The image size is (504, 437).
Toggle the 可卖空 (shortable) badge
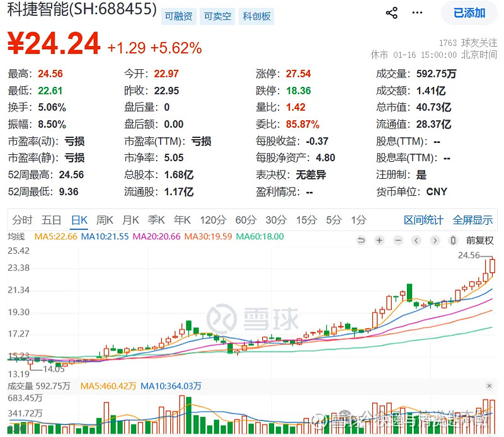coord(217,16)
